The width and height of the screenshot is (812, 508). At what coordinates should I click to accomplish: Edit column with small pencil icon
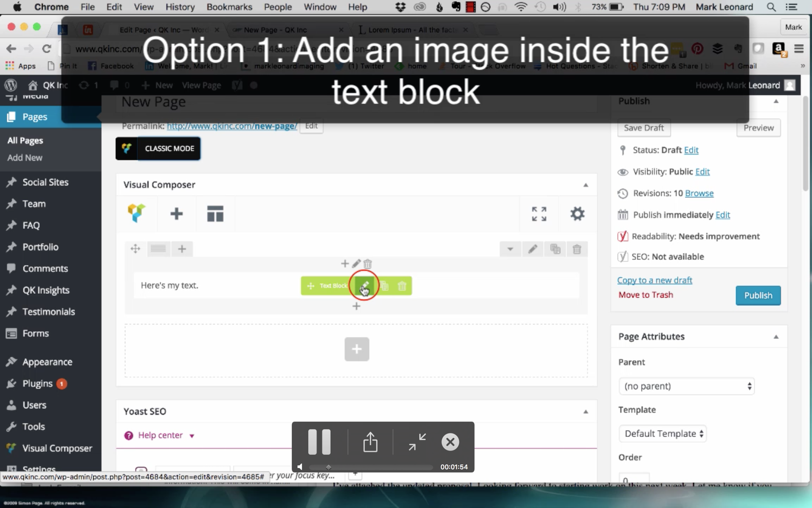click(x=356, y=264)
